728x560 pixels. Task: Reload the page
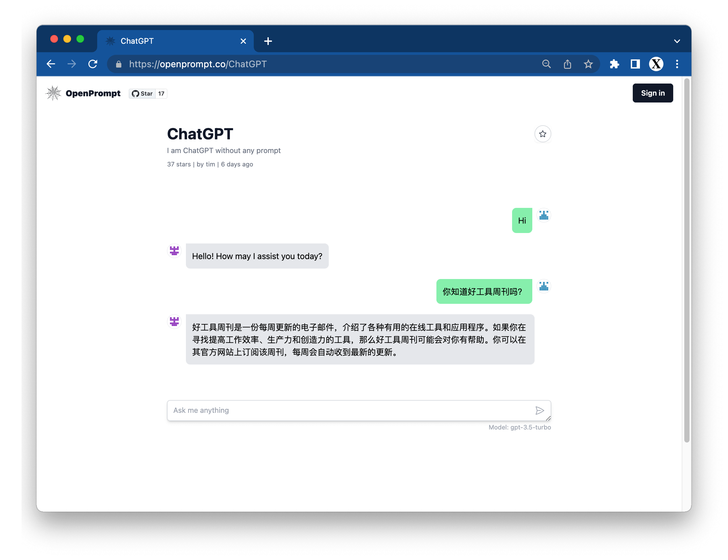[93, 64]
